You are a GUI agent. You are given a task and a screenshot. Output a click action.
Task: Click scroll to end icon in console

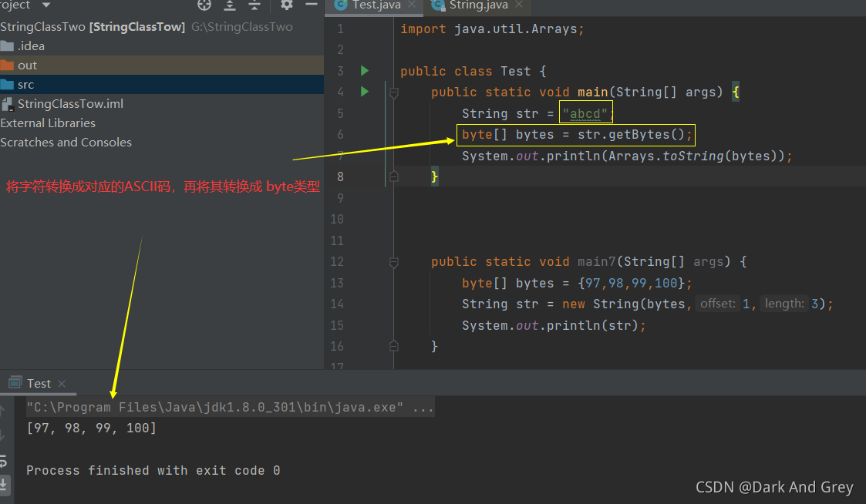pos(3,484)
